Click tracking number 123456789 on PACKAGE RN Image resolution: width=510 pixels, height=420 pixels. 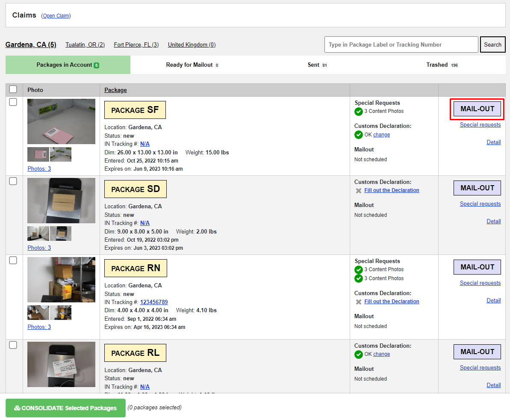(154, 302)
